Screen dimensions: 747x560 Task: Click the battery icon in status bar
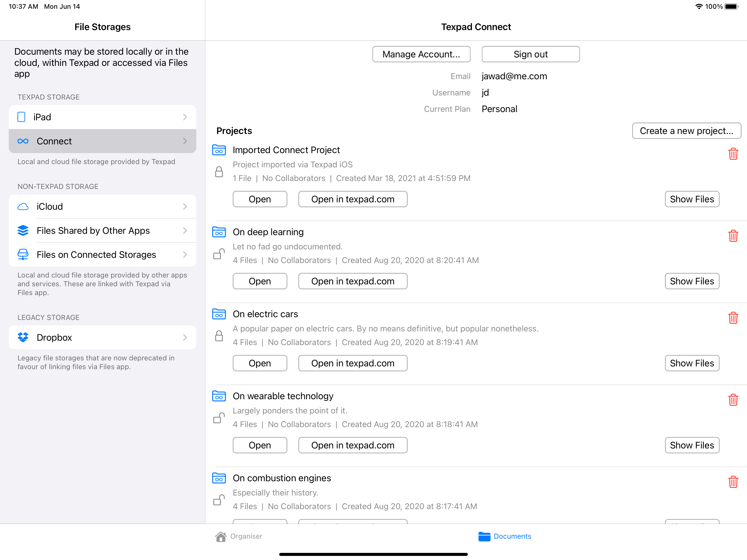tap(732, 6)
